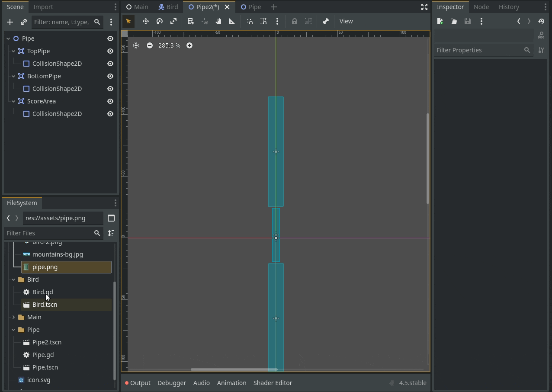Click the horizontal scrollbar of the viewport
The image size is (552, 392).
coord(234,370)
